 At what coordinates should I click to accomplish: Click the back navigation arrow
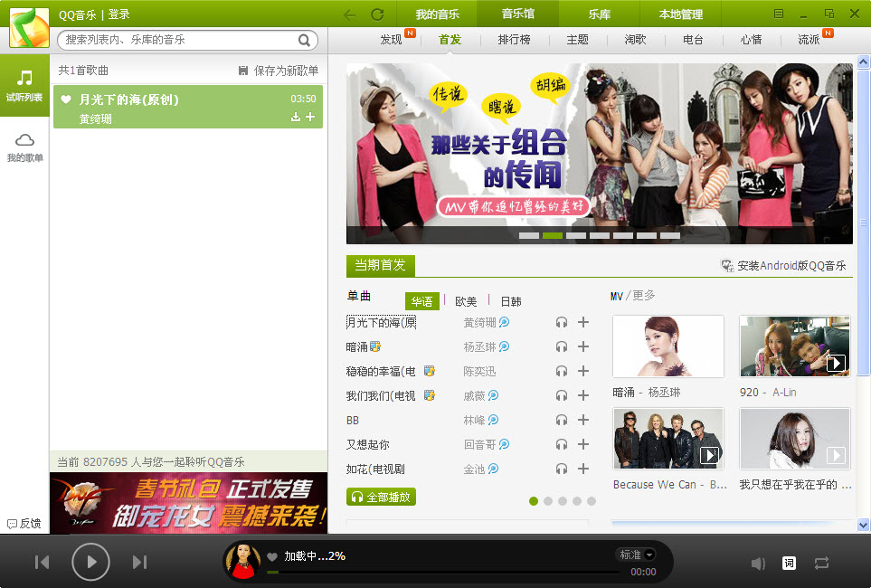349,14
